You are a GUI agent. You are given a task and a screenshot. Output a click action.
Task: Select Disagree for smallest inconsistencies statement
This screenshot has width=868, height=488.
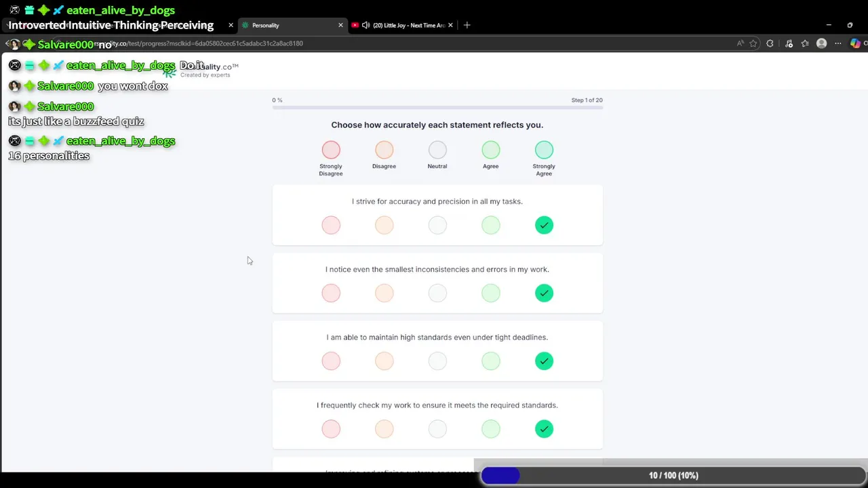(384, 293)
